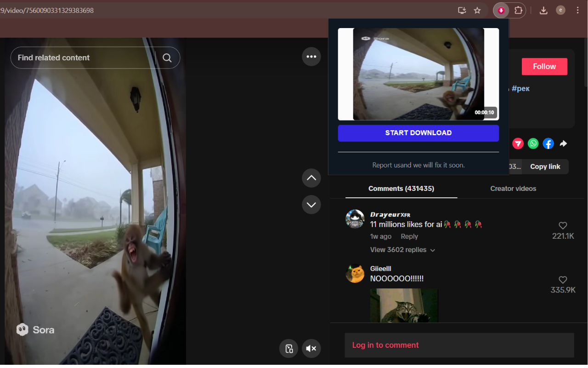Click the 335.9K like count
This screenshot has height=368, width=588.
pyautogui.click(x=563, y=290)
